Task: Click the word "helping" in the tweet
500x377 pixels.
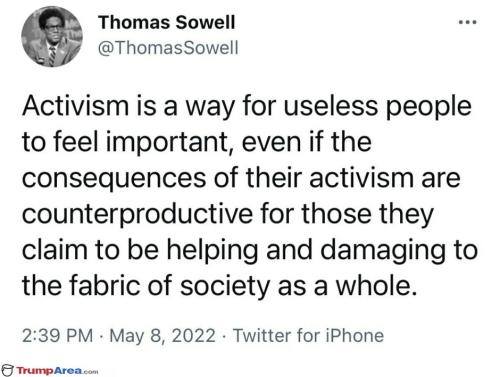Action: [x=213, y=251]
